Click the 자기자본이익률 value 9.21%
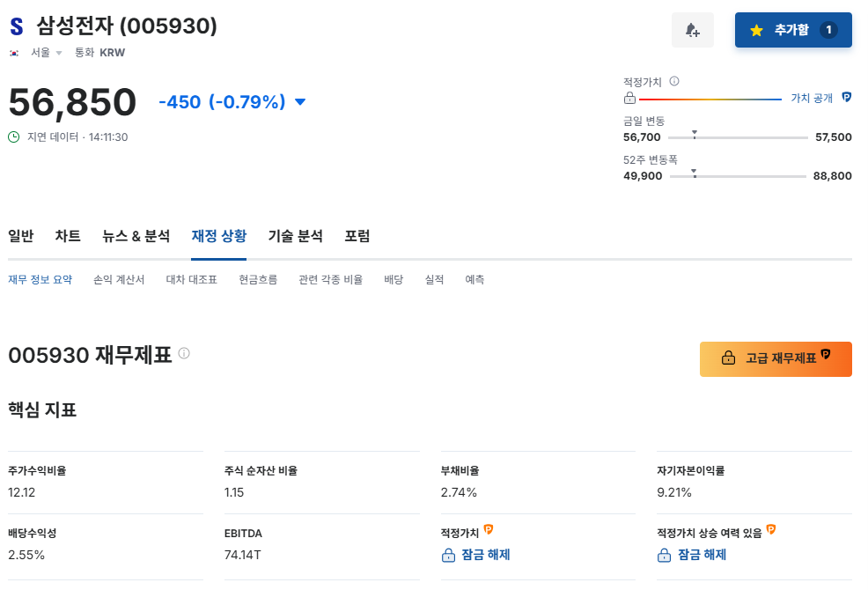The height and width of the screenshot is (590, 868). (x=674, y=492)
